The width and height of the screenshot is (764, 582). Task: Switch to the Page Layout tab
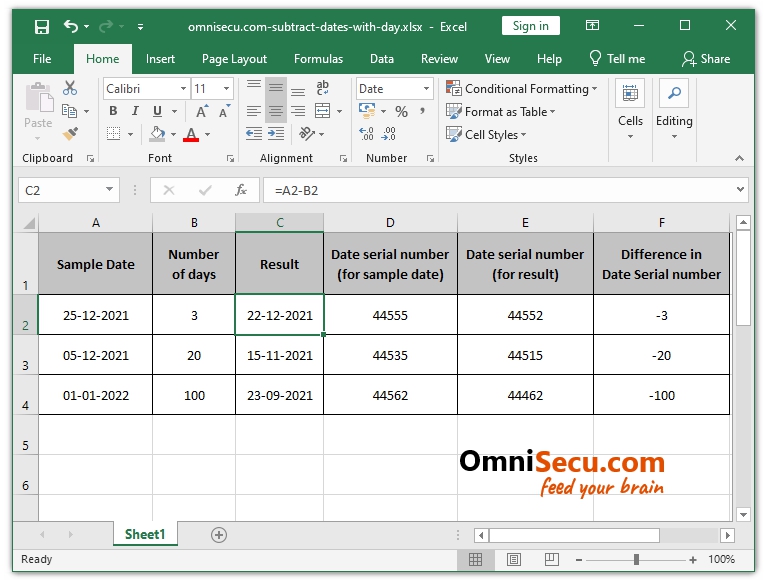tap(234, 59)
